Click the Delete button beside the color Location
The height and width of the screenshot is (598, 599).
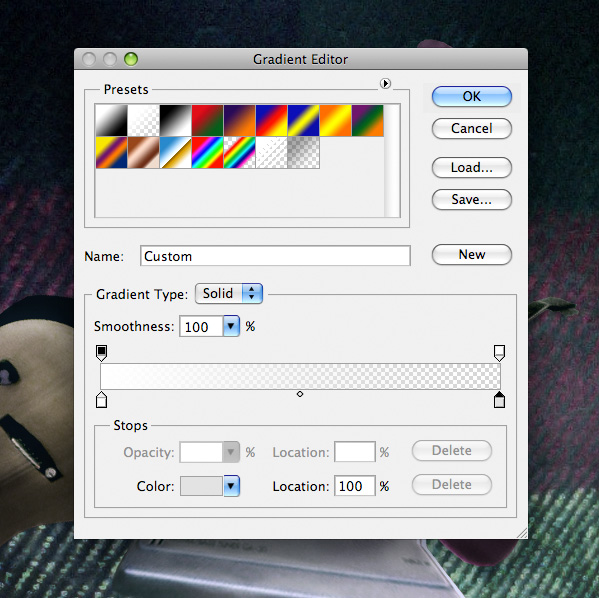(x=452, y=485)
